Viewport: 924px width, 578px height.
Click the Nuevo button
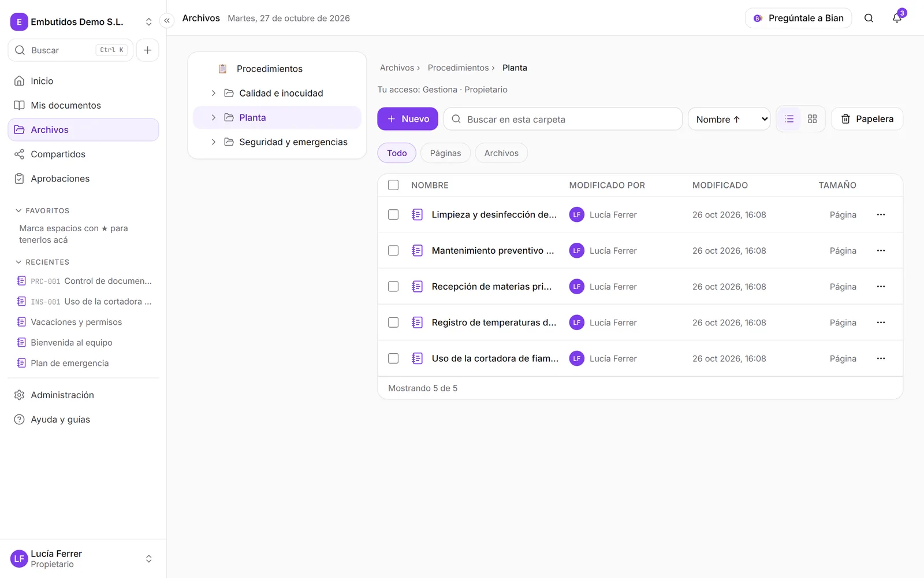pyautogui.click(x=408, y=119)
